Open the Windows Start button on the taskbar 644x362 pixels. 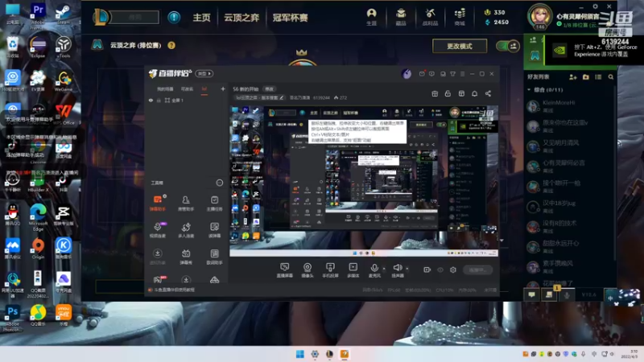(300, 354)
